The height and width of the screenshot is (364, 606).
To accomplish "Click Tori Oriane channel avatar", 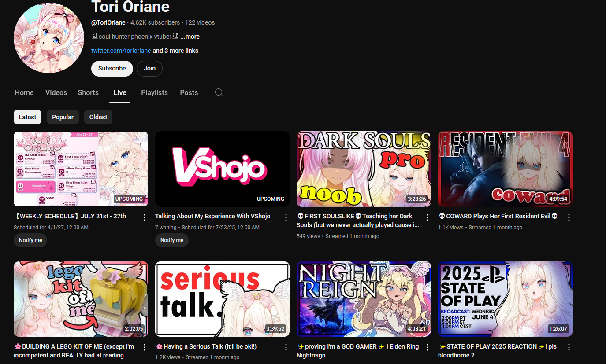I will 49,37.
